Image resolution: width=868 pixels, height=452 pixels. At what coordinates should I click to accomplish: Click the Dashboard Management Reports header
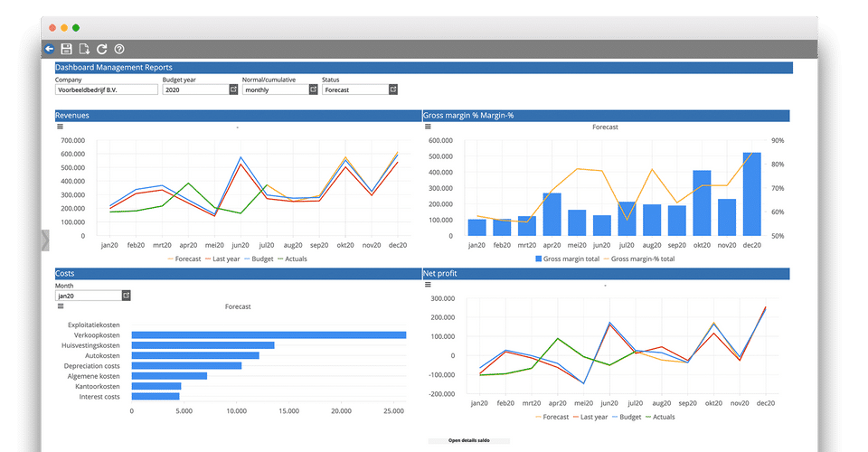(423, 68)
